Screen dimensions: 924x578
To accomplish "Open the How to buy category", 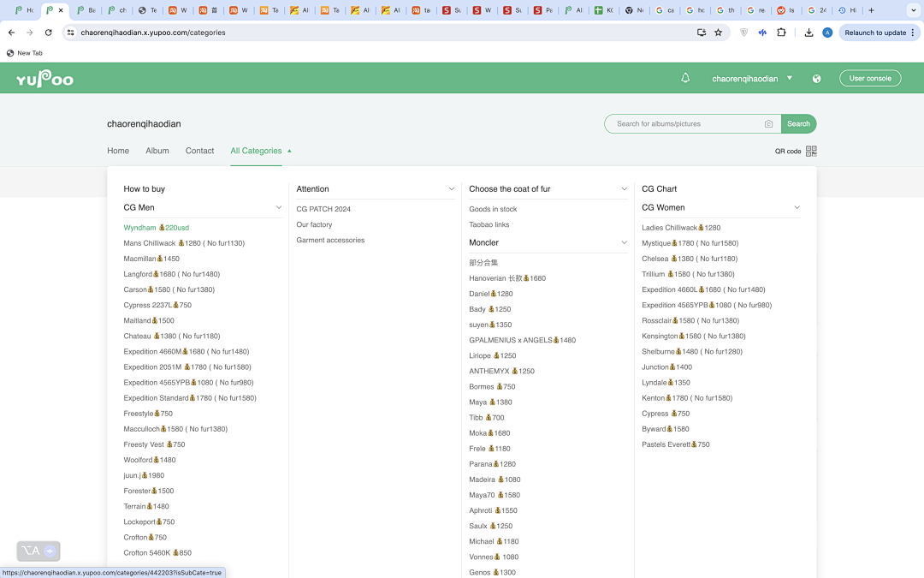I will click(x=145, y=188).
